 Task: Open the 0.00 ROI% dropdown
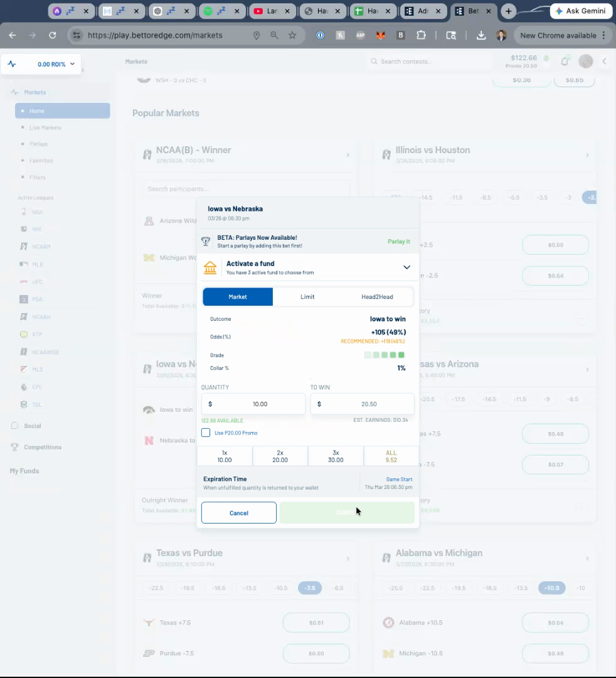(x=41, y=64)
